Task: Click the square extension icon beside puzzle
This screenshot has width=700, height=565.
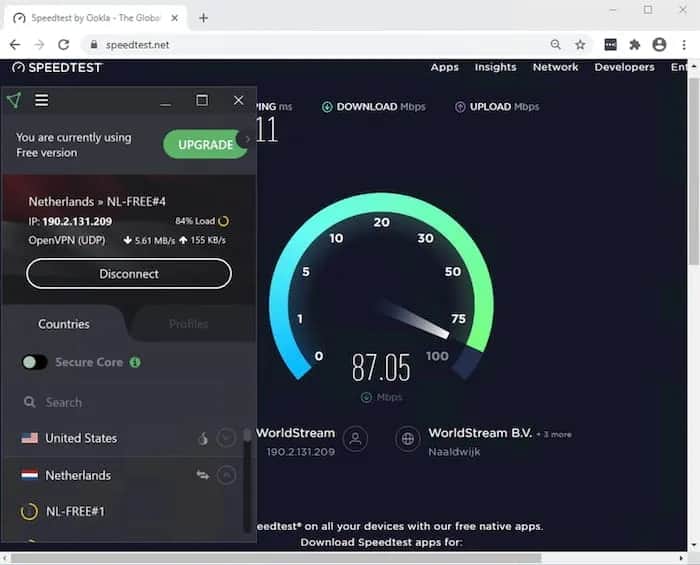Action: click(x=610, y=44)
